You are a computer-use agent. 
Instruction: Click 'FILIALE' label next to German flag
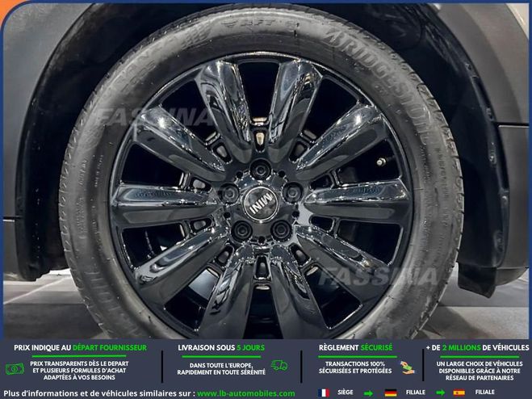point(416,393)
